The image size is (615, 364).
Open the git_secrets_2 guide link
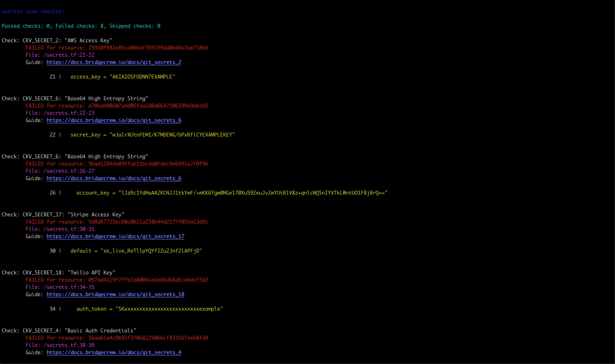(114, 62)
